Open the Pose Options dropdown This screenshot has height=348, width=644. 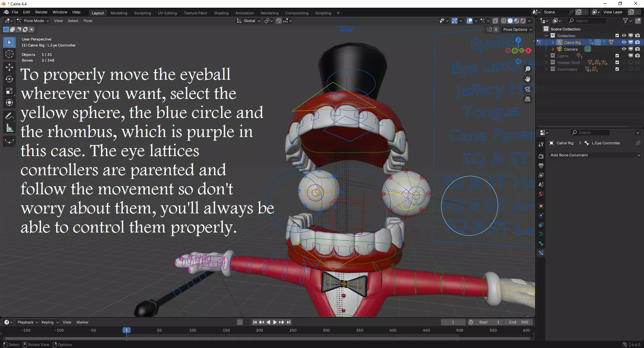coord(517,29)
